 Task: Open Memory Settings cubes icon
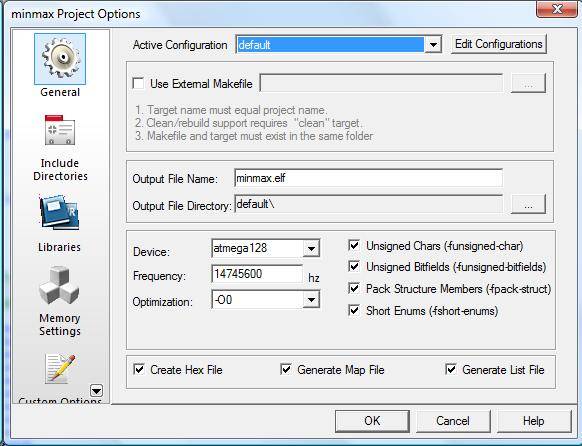[59, 285]
